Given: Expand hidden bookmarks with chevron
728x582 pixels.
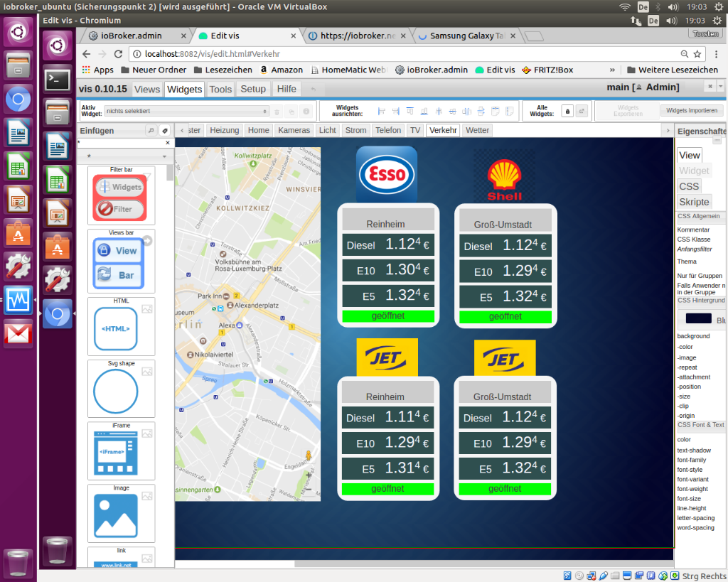Looking at the screenshot, I should point(612,70).
